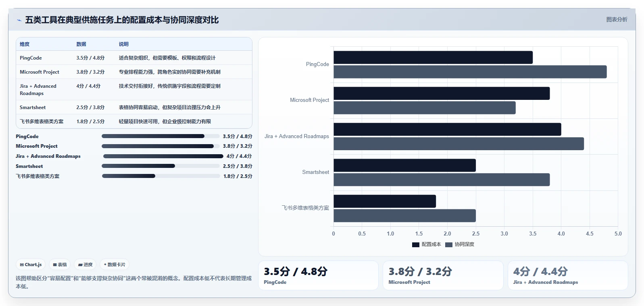Click the description 专业排程能力强，跨角色实时协同需要补充机制
644x306 pixels.
(169, 72)
